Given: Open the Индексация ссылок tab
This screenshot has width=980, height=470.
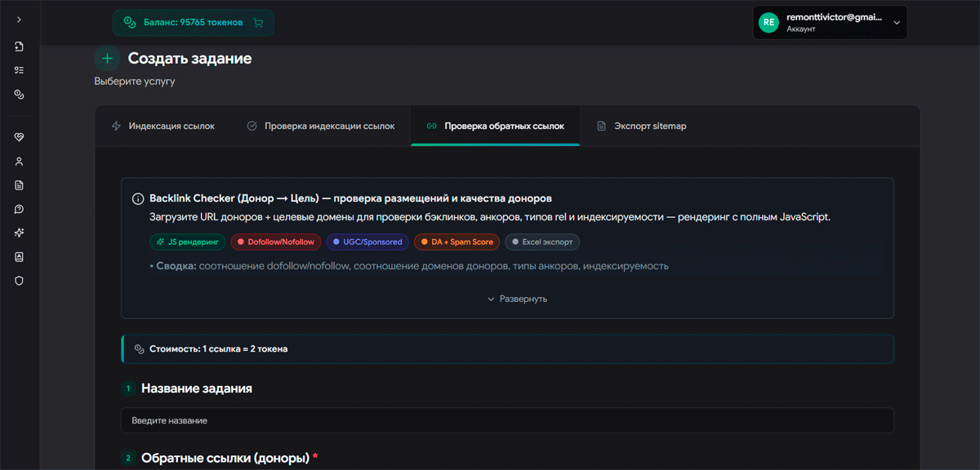Looking at the screenshot, I should pos(165,126).
